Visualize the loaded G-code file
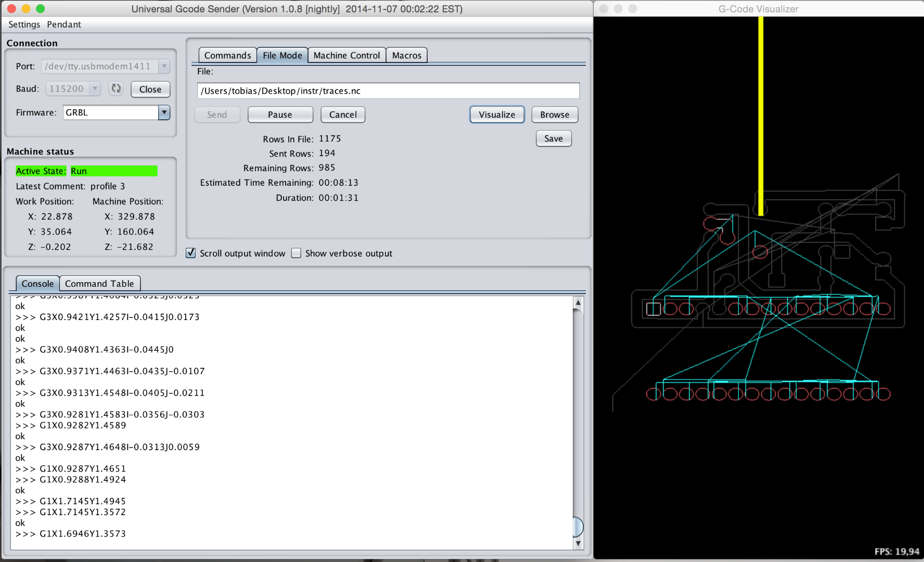Screen dimensions: 924x562 click(496, 114)
